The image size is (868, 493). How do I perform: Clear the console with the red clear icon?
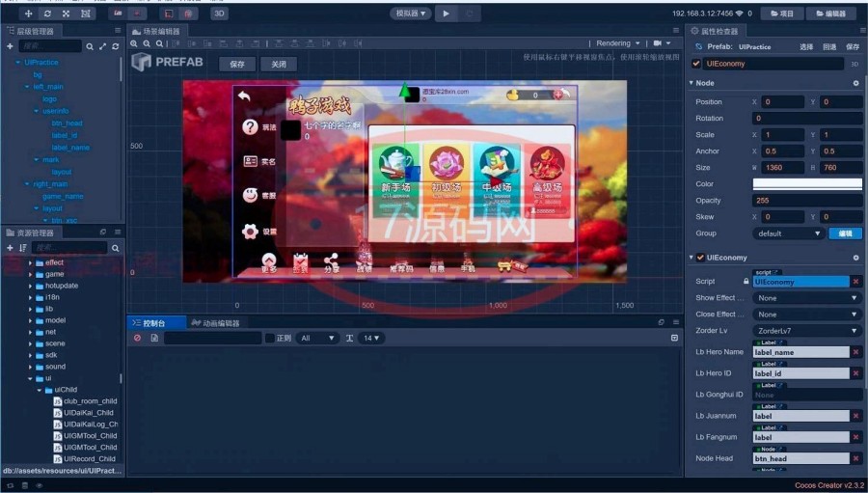[137, 338]
